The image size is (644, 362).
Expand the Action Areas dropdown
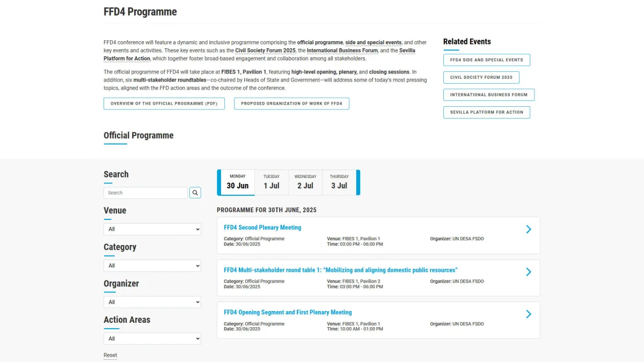click(152, 338)
